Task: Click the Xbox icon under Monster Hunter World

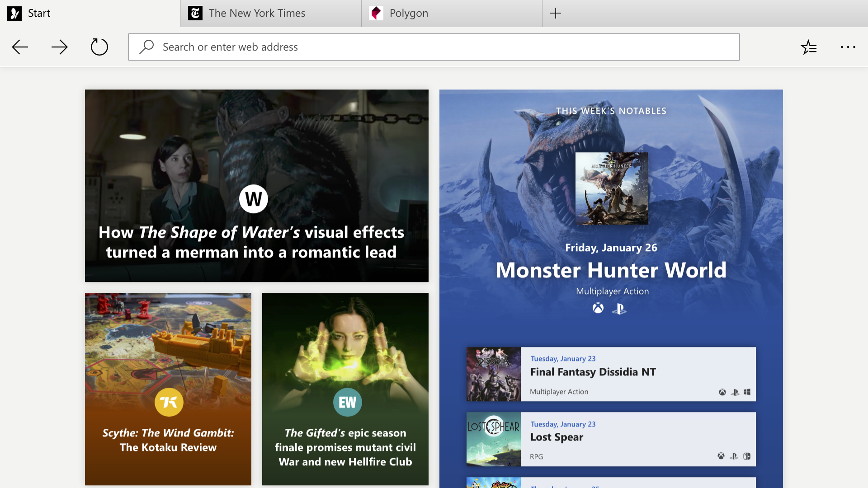Action: tap(598, 308)
